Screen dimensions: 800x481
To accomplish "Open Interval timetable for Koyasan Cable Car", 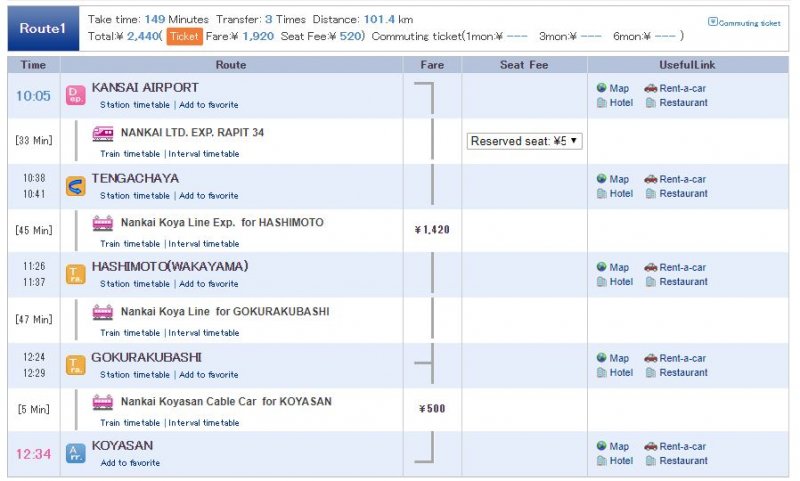I will (x=204, y=423).
